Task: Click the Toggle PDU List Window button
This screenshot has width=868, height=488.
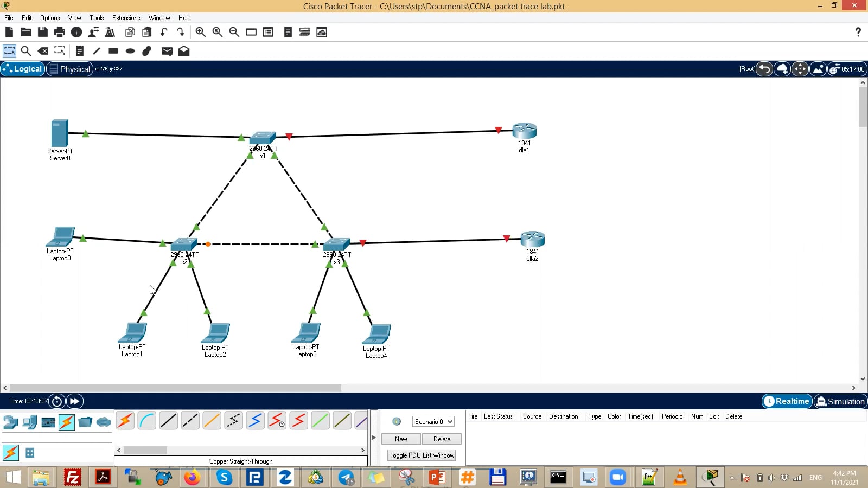Action: [421, 455]
